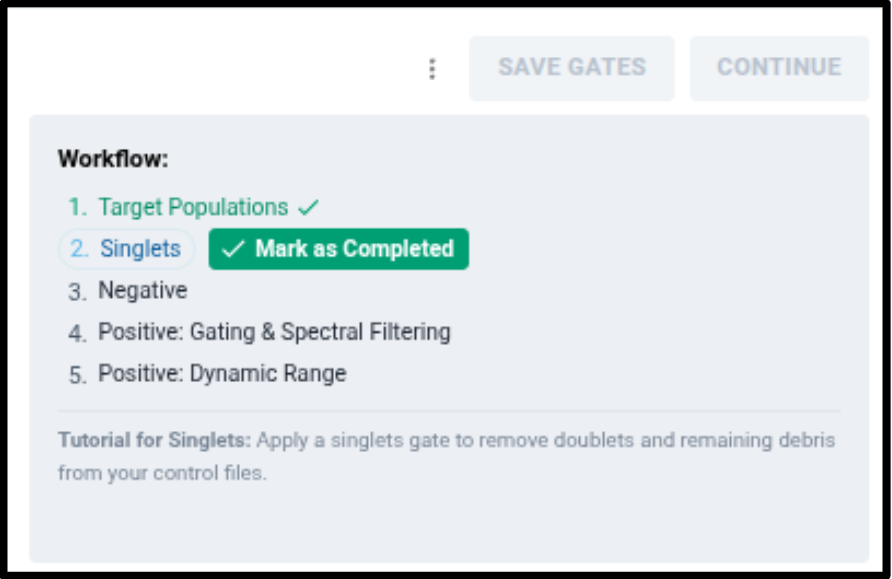Go to the Negative workflow step
Image resolution: width=892 pixels, height=579 pixels.
(142, 291)
